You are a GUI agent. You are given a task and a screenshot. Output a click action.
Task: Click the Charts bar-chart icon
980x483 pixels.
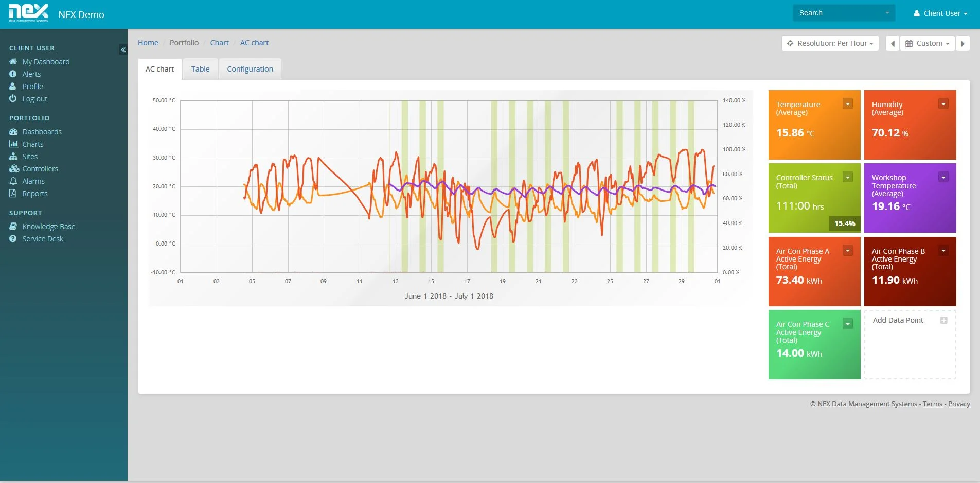click(13, 144)
